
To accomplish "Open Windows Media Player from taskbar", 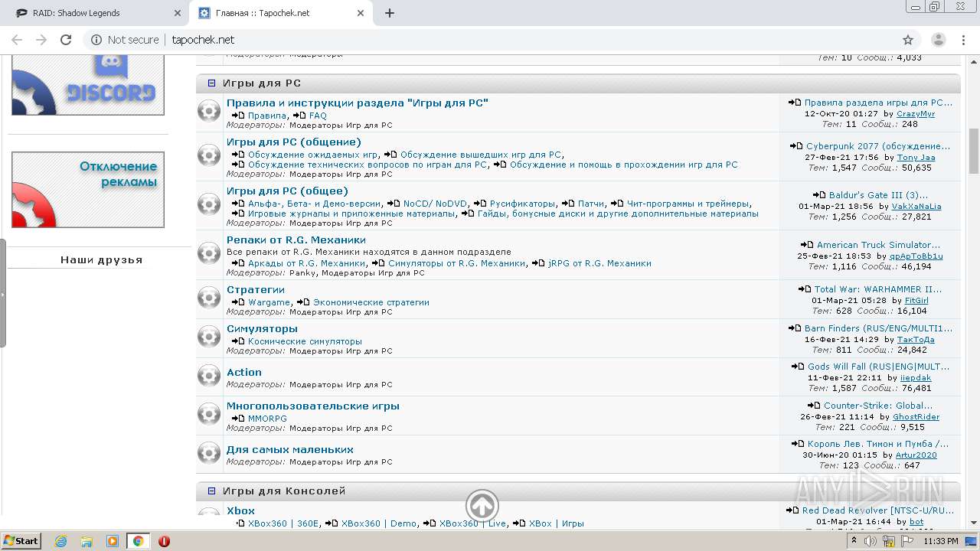I will [113, 541].
